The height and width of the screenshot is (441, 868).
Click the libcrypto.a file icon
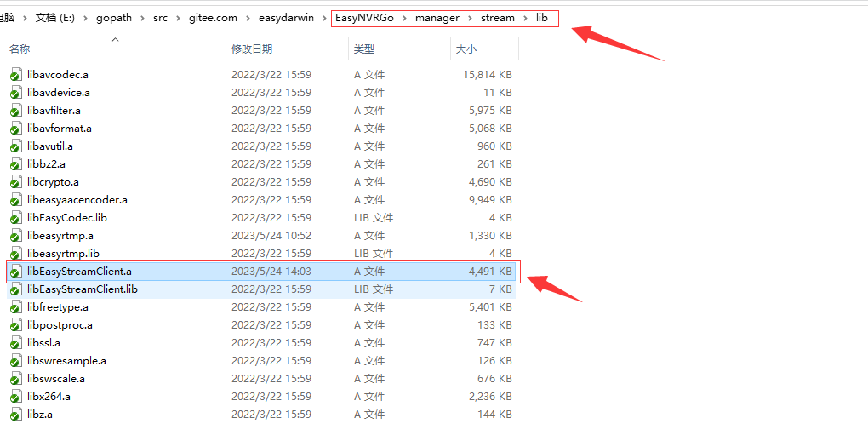(16, 182)
